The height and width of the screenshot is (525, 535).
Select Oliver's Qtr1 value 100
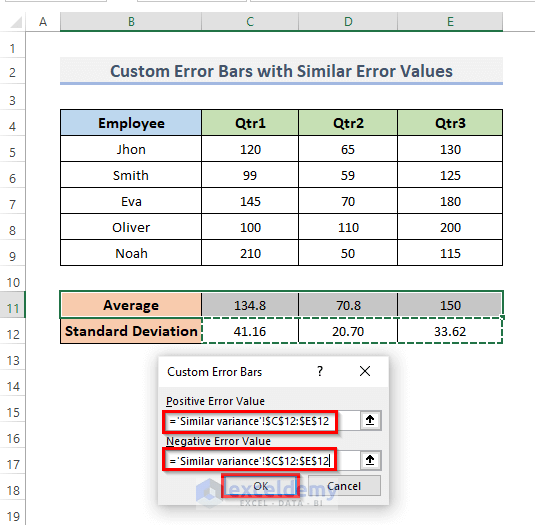coord(250,227)
